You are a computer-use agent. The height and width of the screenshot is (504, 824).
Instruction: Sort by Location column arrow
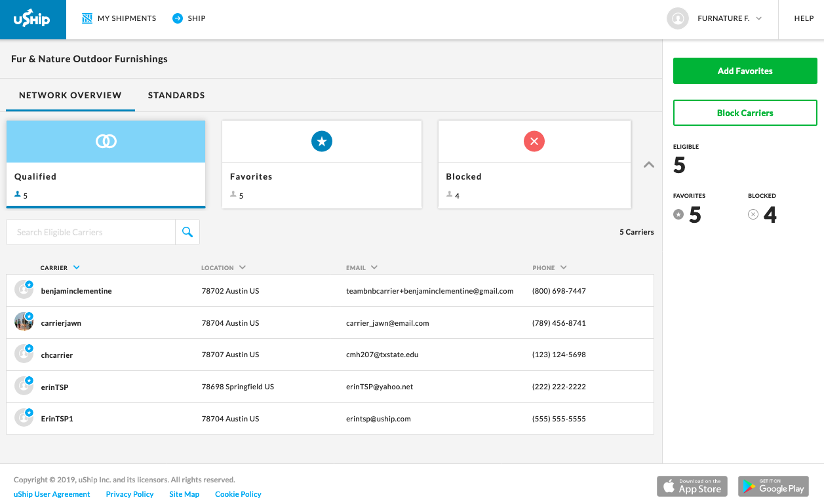click(243, 267)
